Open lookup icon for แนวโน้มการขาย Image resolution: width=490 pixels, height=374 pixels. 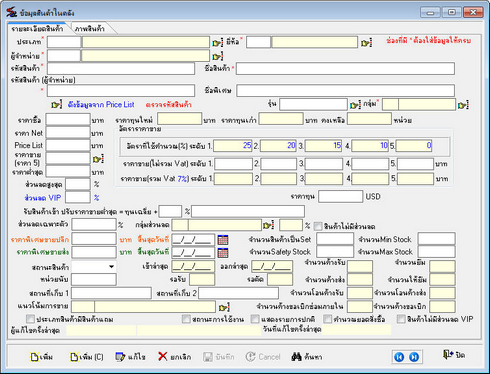point(224,307)
